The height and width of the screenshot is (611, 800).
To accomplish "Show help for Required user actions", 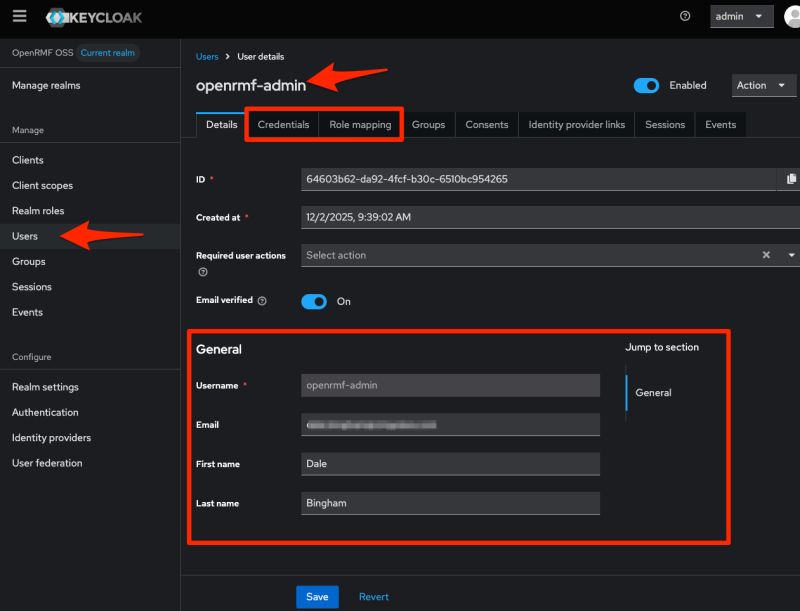I will point(203,272).
